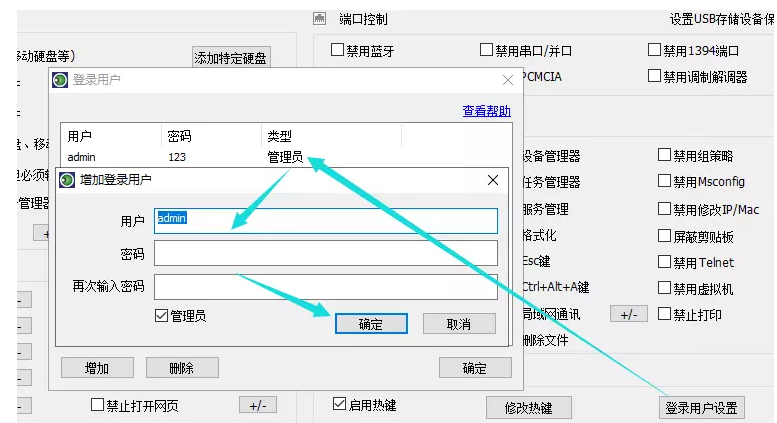The width and height of the screenshot is (777, 423).
Task: Open the +/- list beside 局域网通讯
Action: pos(629,314)
